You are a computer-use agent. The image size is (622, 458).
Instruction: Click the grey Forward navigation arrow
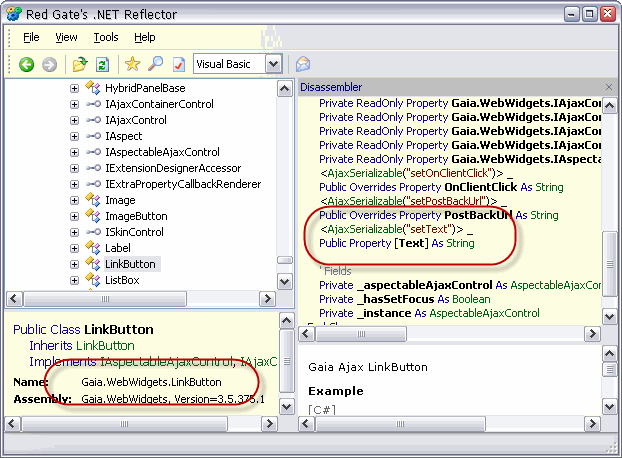coord(49,64)
